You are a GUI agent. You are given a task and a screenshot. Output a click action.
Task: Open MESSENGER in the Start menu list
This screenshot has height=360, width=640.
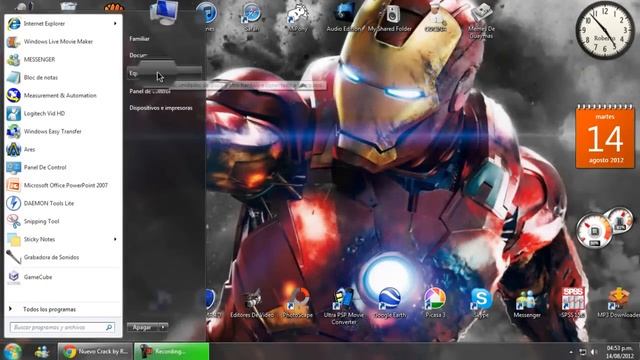click(63, 60)
